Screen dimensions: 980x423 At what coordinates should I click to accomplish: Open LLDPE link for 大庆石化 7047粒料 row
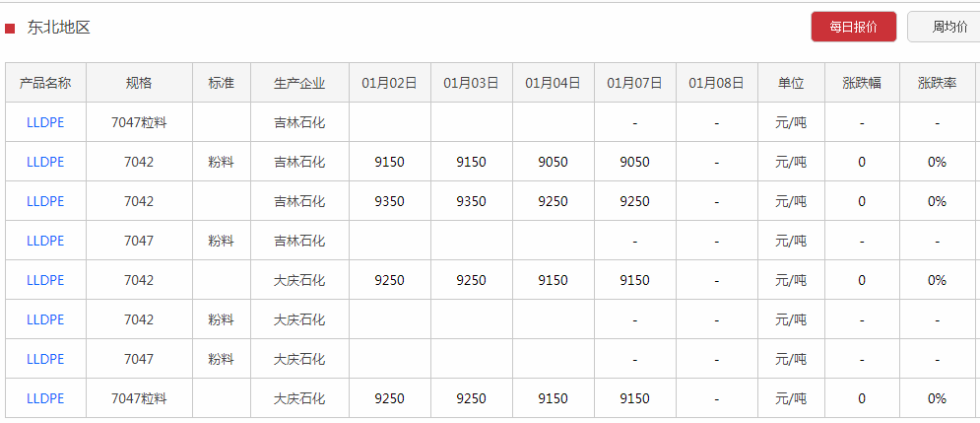45,398
